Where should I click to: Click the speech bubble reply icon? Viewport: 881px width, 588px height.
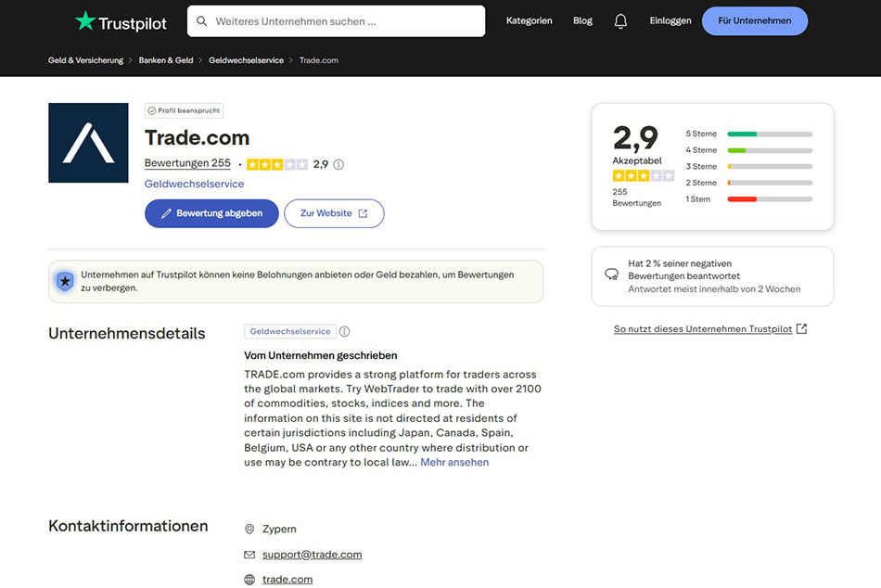611,275
